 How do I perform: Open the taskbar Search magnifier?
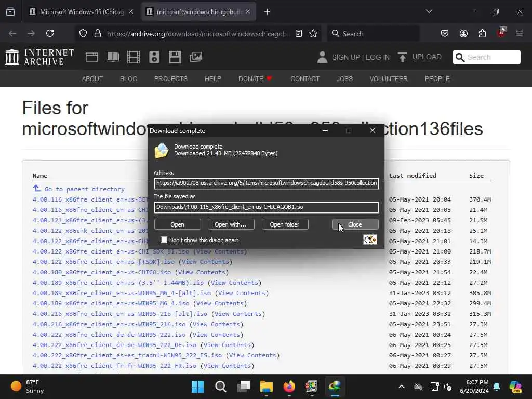coord(220,387)
